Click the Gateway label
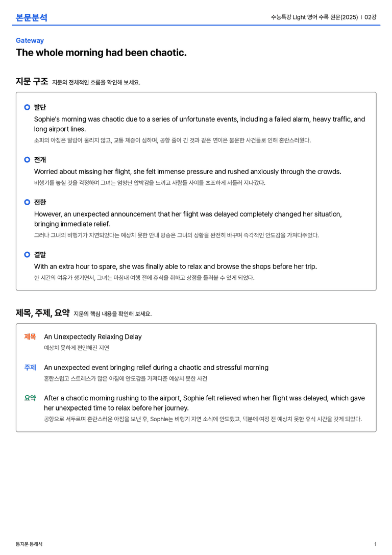 pyautogui.click(x=30, y=40)
